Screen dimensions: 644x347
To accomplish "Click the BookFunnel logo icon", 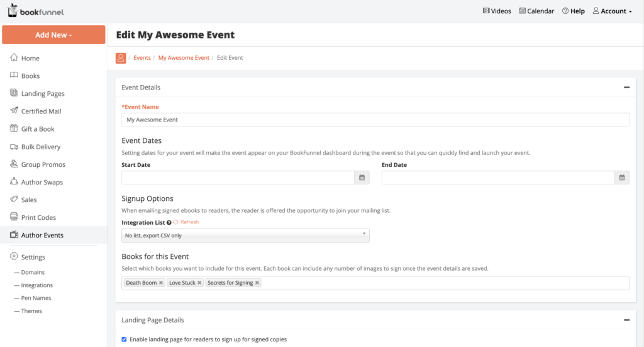I will pos(13,11).
